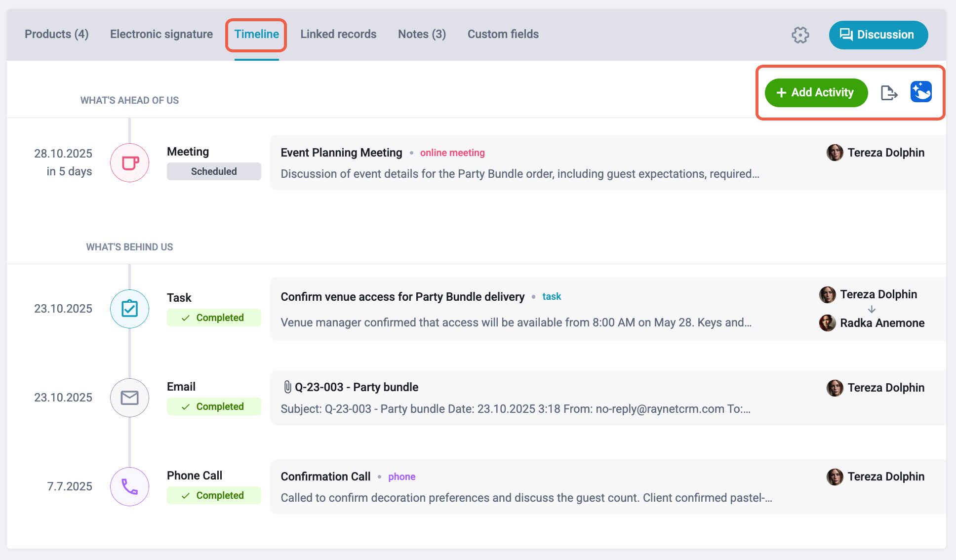Click the export icon beside Add Activity
The width and height of the screenshot is (956, 560).
889,92
